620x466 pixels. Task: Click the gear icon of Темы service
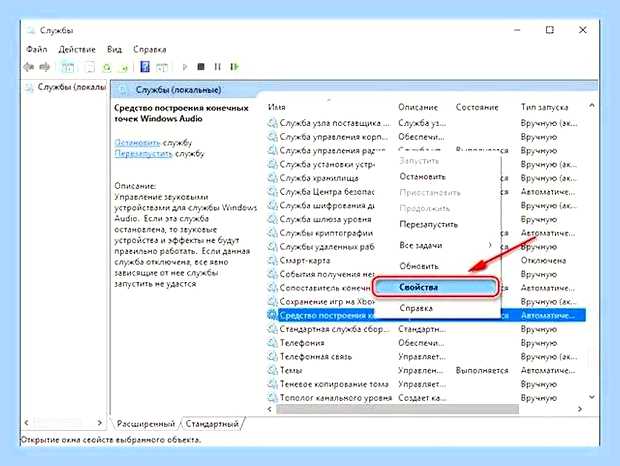[x=272, y=370]
